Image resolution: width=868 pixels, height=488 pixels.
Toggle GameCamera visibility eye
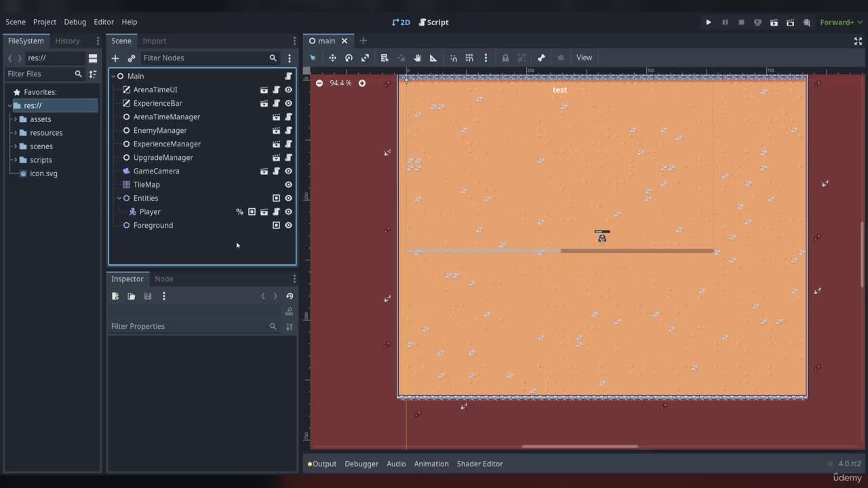click(288, 171)
